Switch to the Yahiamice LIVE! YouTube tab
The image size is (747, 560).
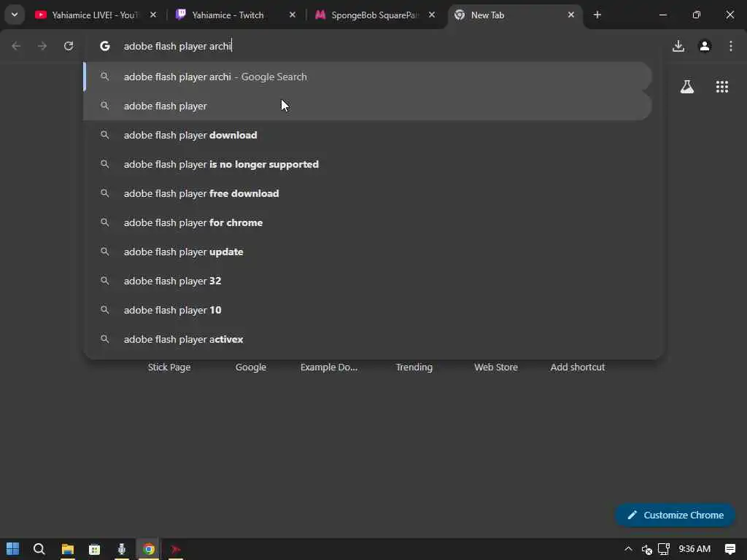click(x=94, y=15)
